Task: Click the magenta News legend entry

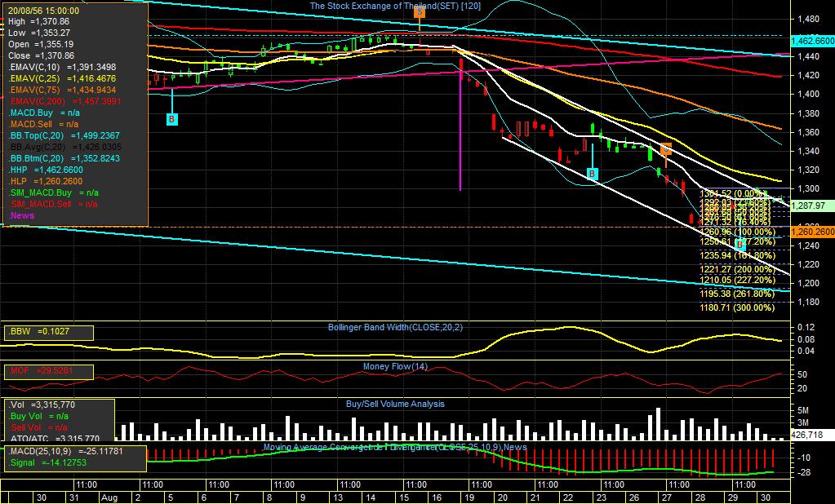Action: pyautogui.click(x=22, y=215)
